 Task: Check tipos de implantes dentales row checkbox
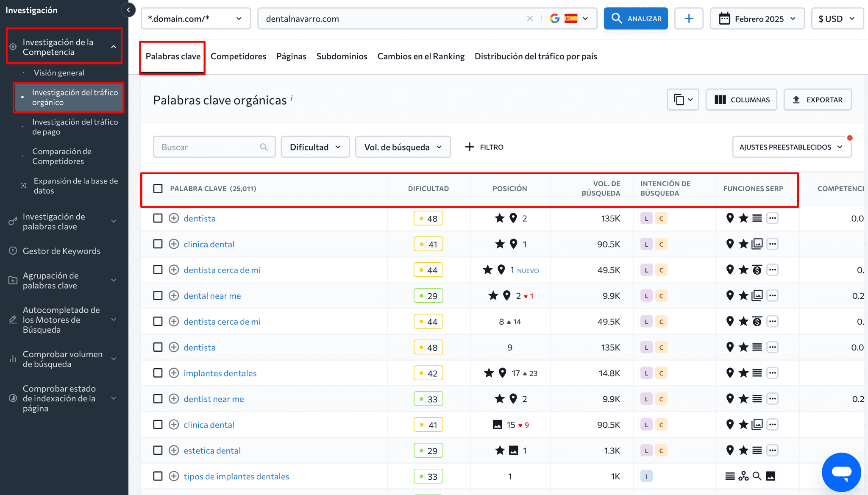[x=158, y=476]
